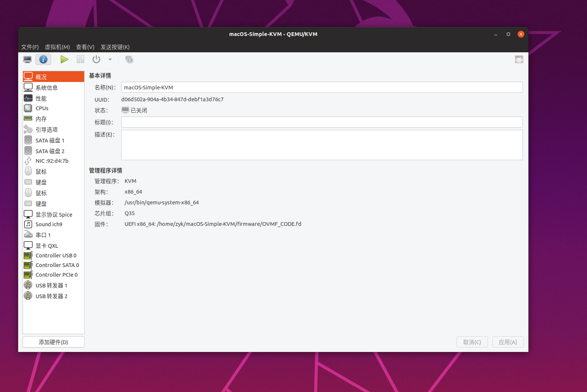Screen dimensions: 587x392
Task: Select NIC :92:d4:7b network entry
Action: 53,161
